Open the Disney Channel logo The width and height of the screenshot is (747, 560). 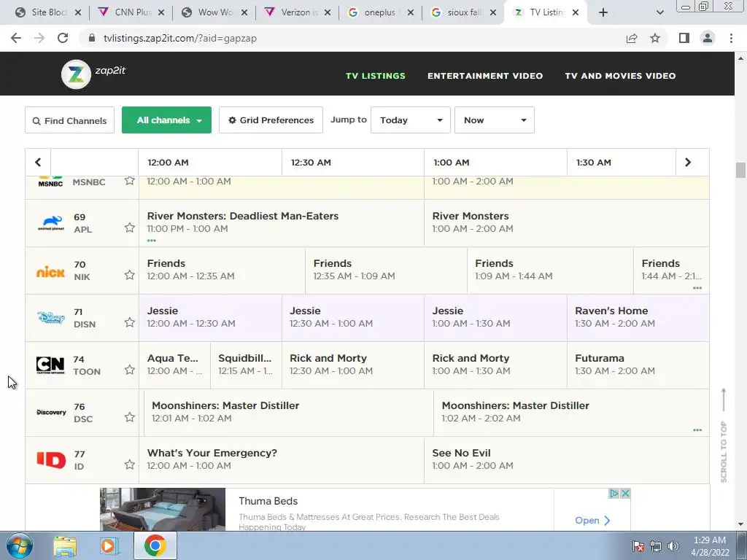(x=51, y=318)
